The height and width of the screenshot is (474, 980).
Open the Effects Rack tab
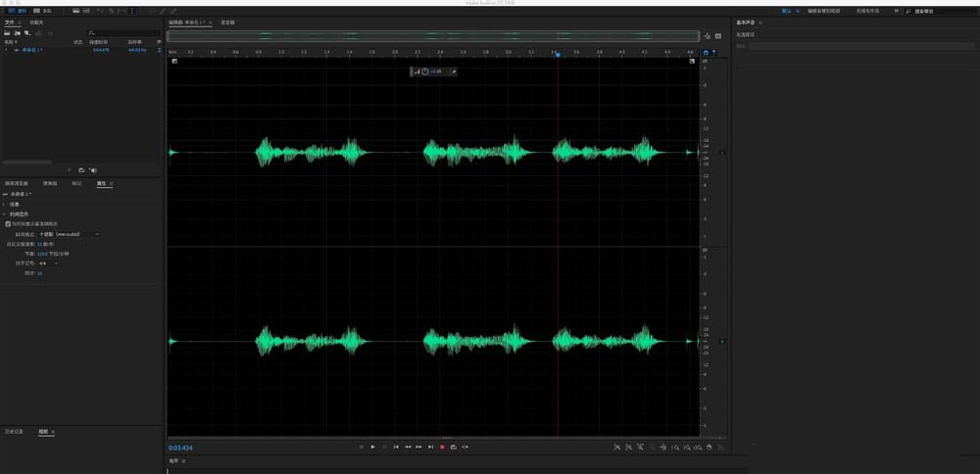50,183
